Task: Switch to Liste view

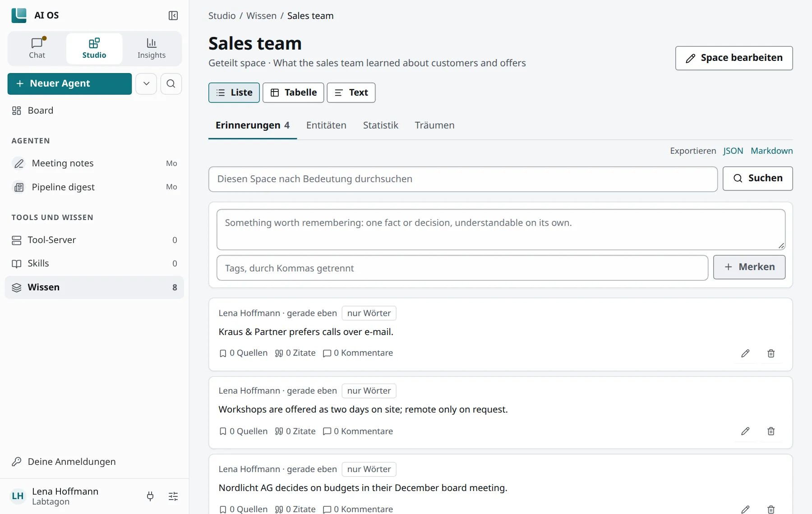Action: click(x=234, y=92)
